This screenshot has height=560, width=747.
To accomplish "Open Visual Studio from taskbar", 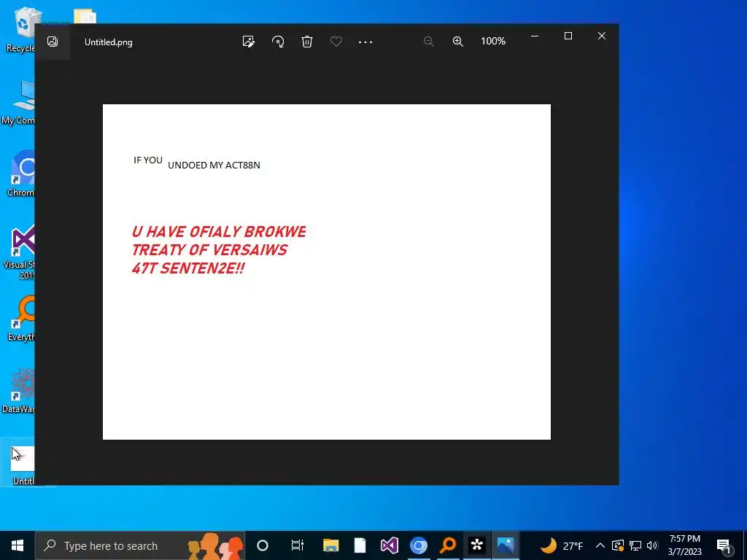I will pos(390,545).
